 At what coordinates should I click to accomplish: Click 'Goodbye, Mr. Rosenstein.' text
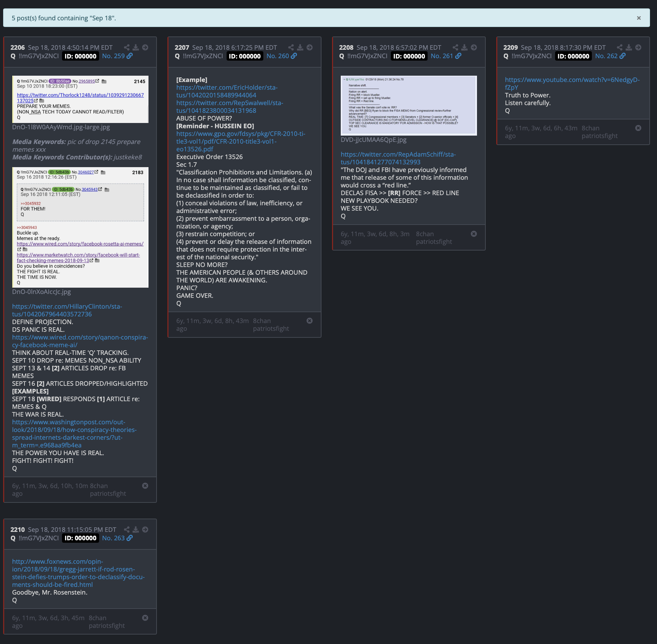50,592
